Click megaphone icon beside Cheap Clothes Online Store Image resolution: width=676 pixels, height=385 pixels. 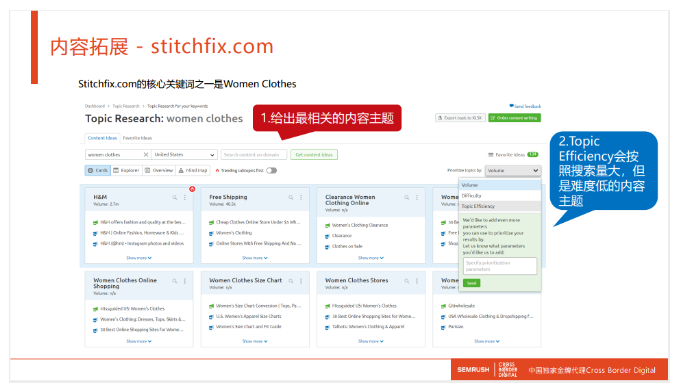pos(211,222)
